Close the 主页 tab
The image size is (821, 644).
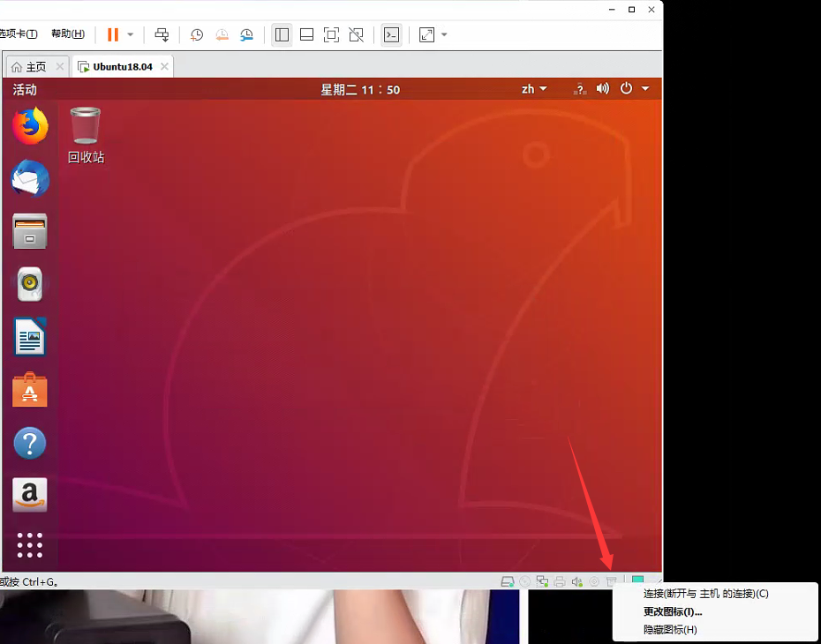click(60, 66)
